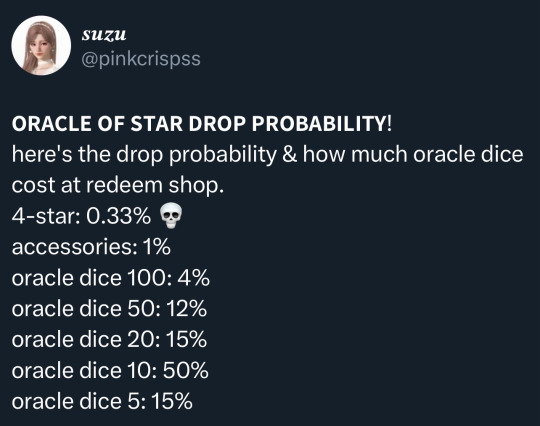Click the word PROBABILITY in the heading
The image size is (540, 426).
pos(319,123)
